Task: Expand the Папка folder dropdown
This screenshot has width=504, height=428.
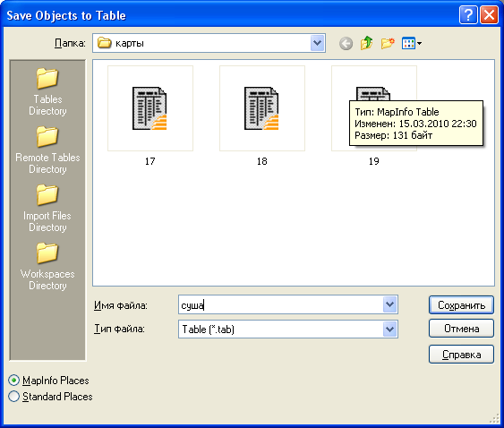Action: pyautogui.click(x=317, y=43)
